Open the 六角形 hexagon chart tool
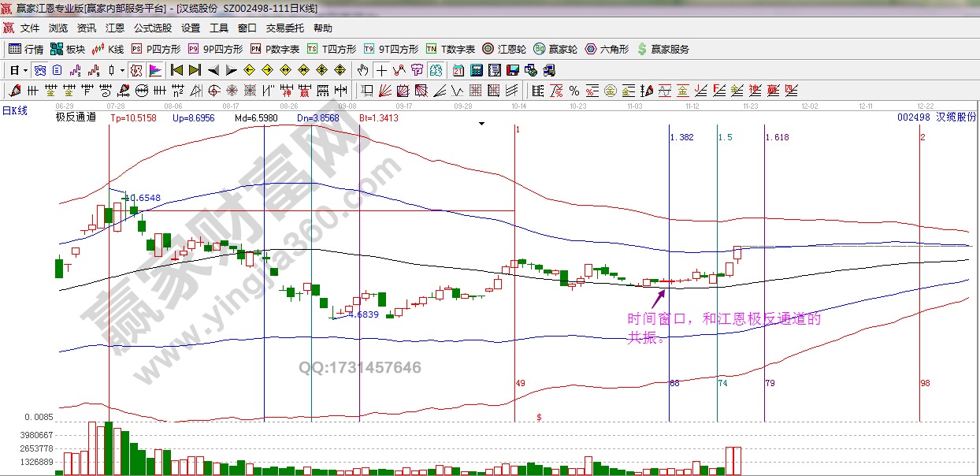980x476 pixels. pos(606,49)
